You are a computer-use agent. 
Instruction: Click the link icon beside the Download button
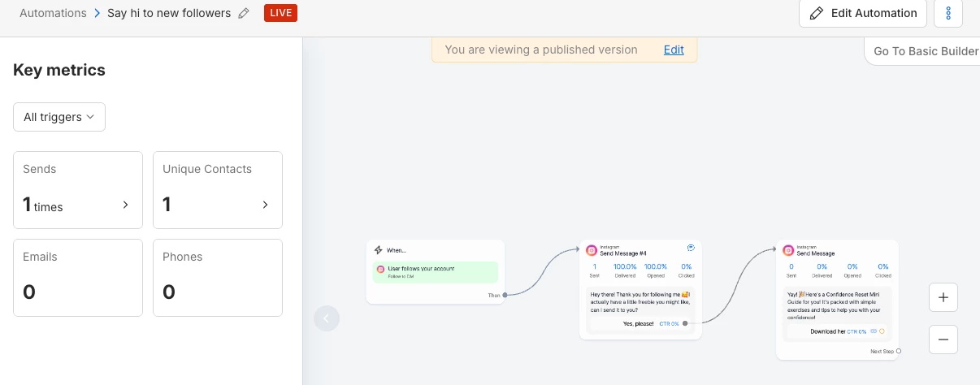(x=874, y=331)
